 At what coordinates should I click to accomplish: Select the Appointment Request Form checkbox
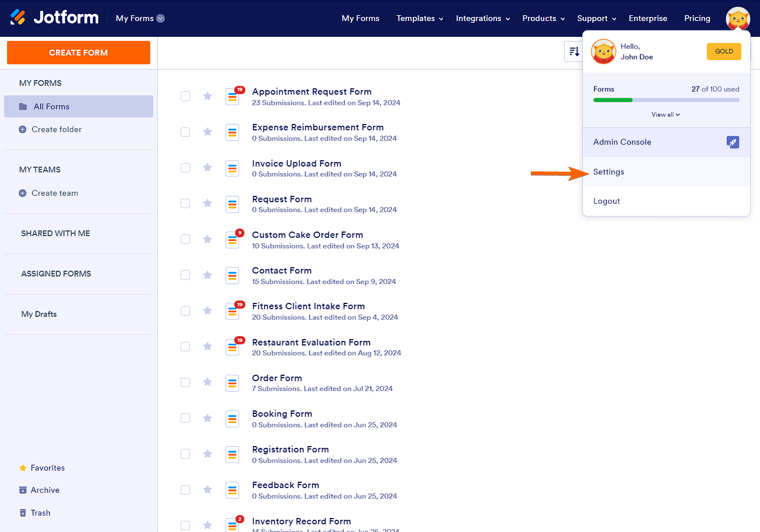click(x=185, y=96)
